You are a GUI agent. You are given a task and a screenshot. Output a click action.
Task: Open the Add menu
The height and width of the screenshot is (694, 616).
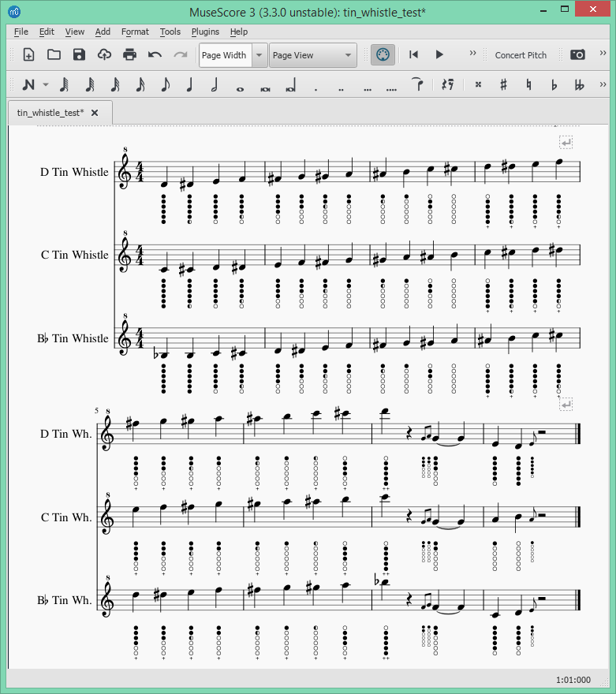click(103, 32)
